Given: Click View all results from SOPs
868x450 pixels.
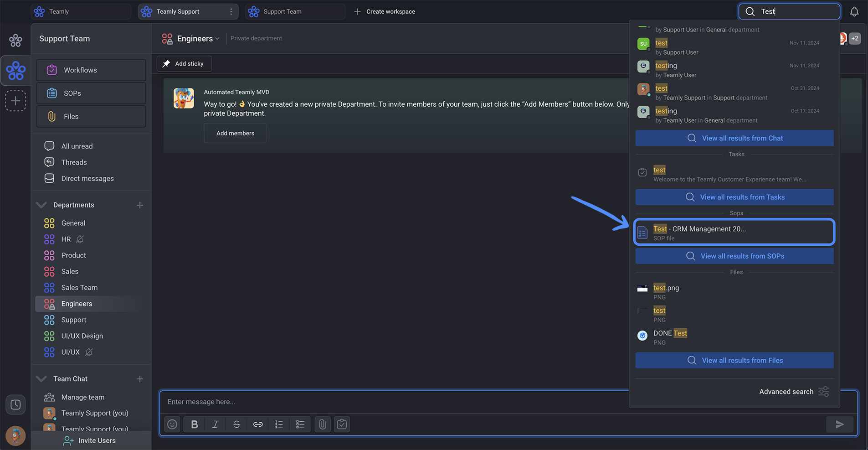Looking at the screenshot, I should click(x=734, y=256).
